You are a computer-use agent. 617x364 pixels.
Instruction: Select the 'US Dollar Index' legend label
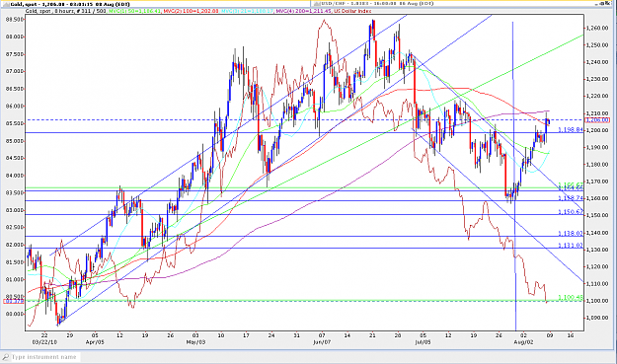[x=352, y=11]
